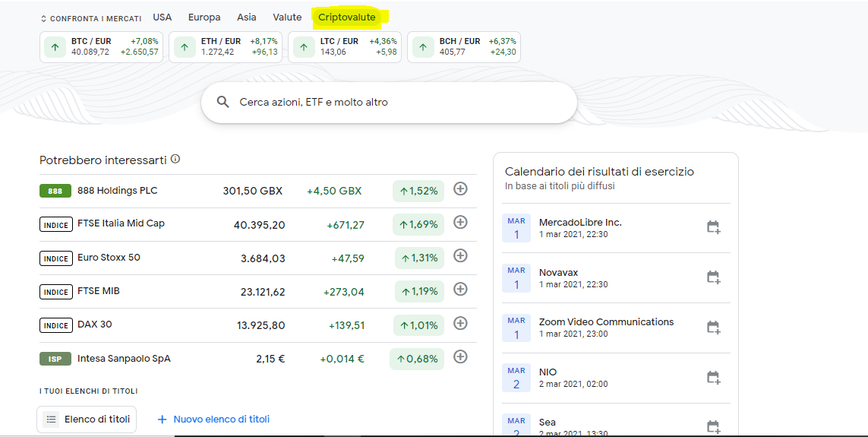Add FTSE MIB to watchlist

[x=460, y=289]
